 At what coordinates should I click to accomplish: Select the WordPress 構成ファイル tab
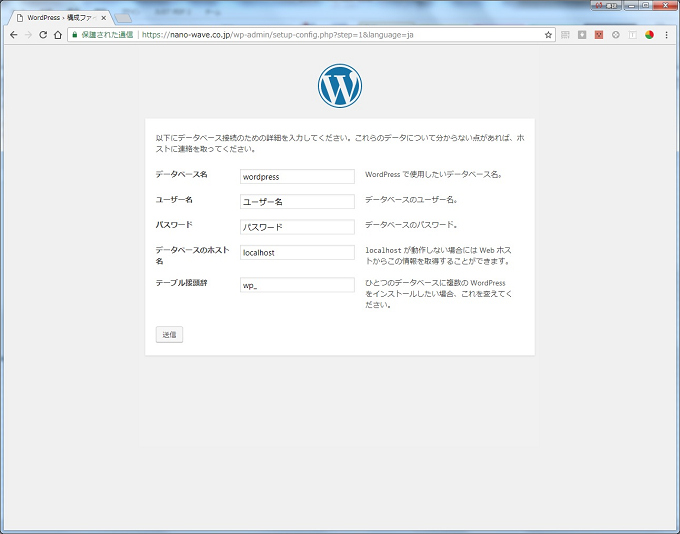60,18
